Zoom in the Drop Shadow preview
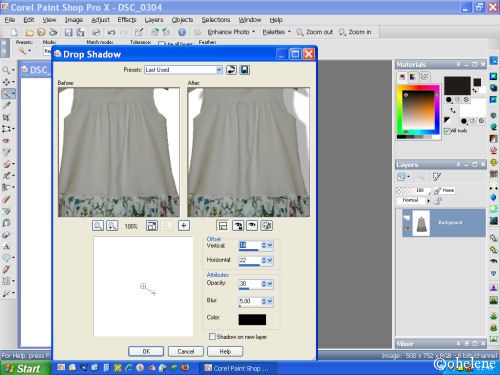Image resolution: width=500 pixels, height=375 pixels. [x=112, y=226]
